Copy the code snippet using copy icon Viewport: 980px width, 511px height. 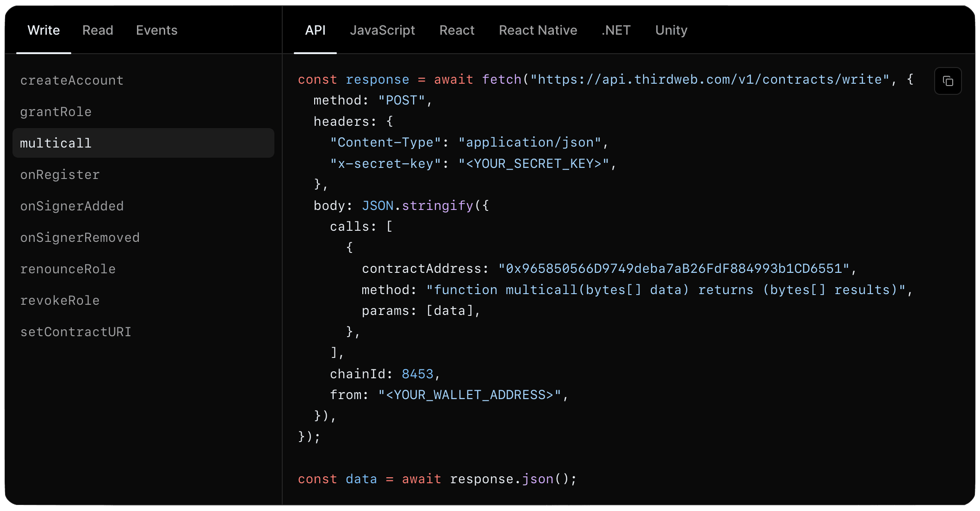(x=948, y=81)
